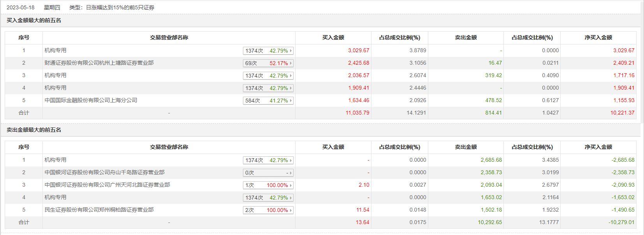Open the 中国国际金融上海分公司 entry
644x235 pixels.
coord(91,100)
